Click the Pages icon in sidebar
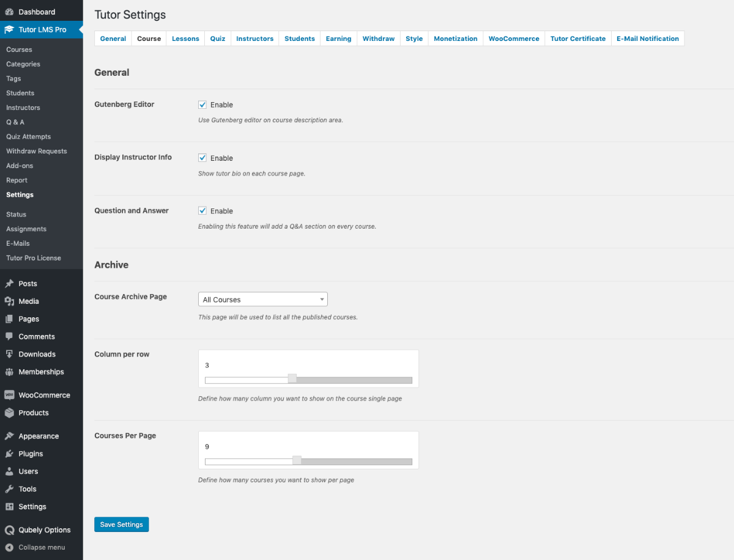 (9, 319)
